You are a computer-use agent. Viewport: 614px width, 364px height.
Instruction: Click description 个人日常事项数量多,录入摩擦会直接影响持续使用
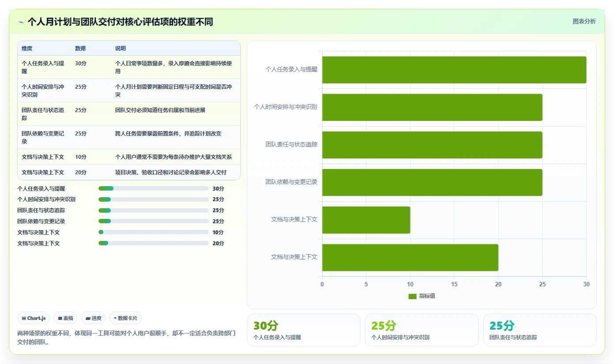point(174,68)
